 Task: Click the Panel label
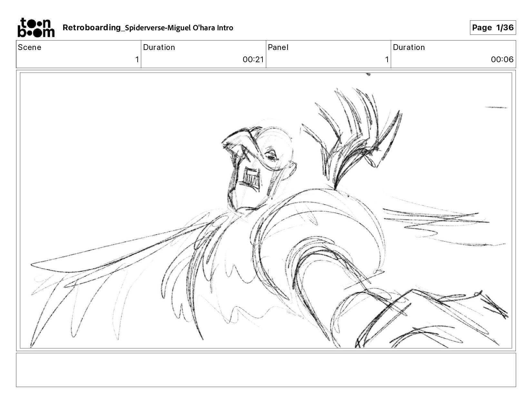(278, 47)
